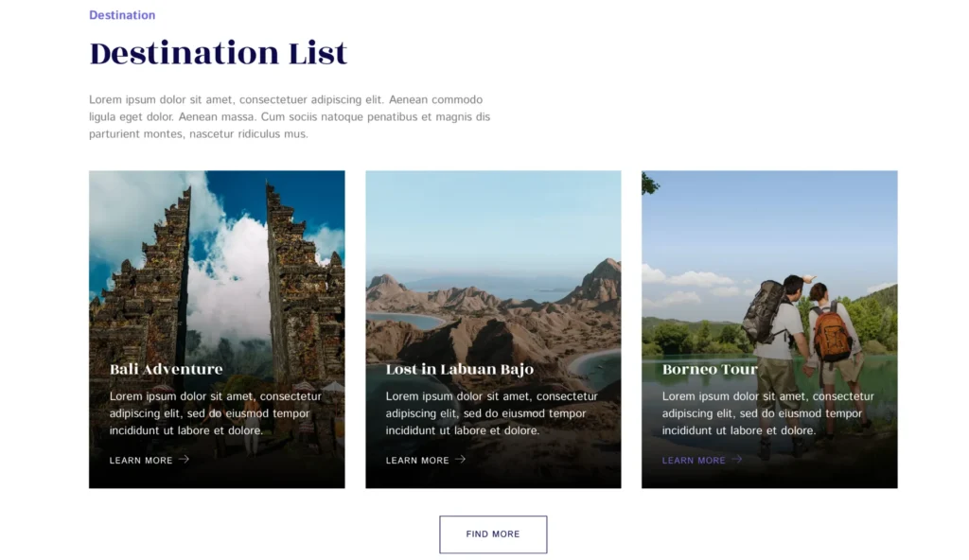Click the description text in Bali Adventure card
Image resolution: width=969 pixels, height=560 pixels.
[216, 413]
